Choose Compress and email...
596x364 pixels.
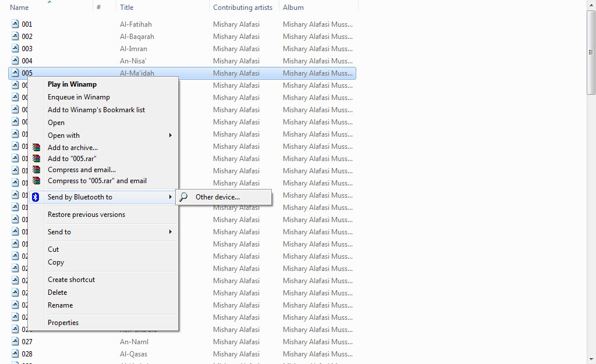coord(81,170)
